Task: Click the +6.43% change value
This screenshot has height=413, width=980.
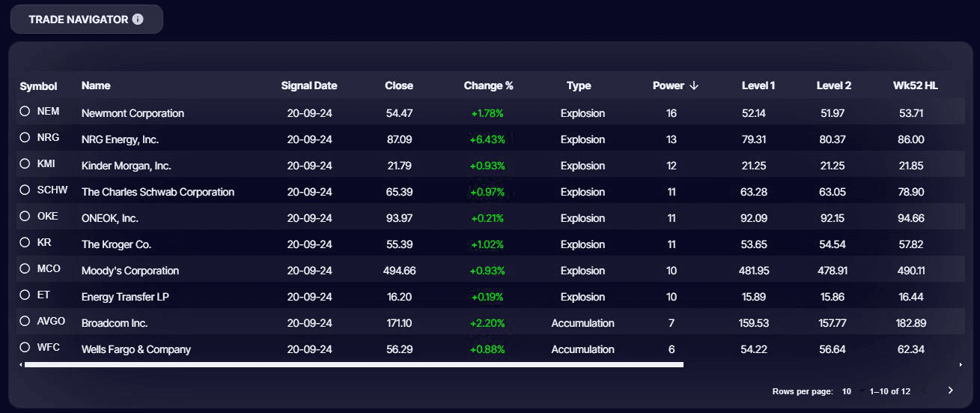Action: [487, 139]
